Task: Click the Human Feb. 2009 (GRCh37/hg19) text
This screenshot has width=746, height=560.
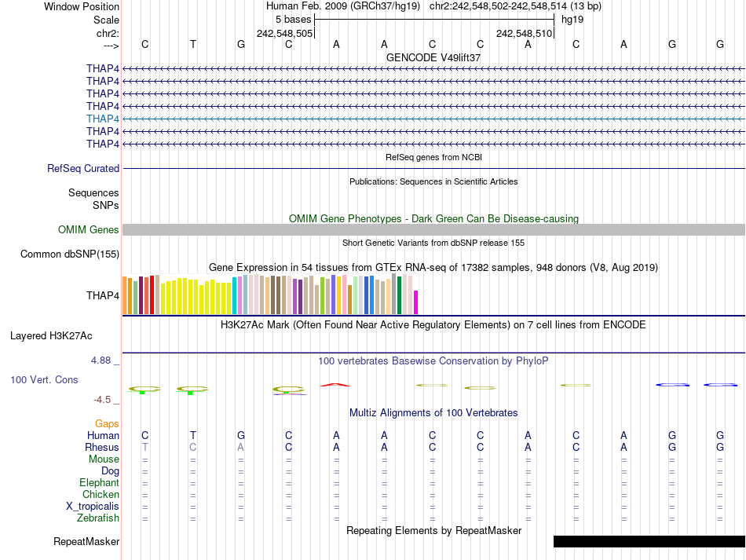Action: click(343, 6)
